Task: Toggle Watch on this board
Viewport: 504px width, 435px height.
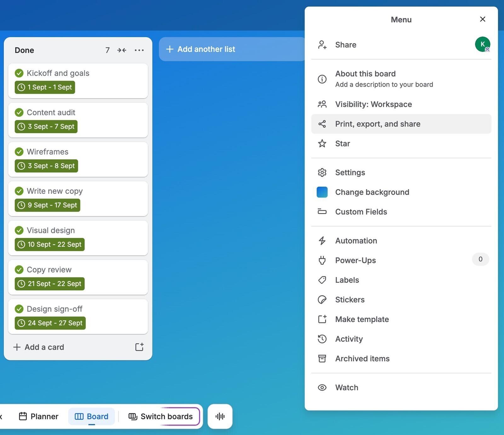Action: tap(401, 387)
